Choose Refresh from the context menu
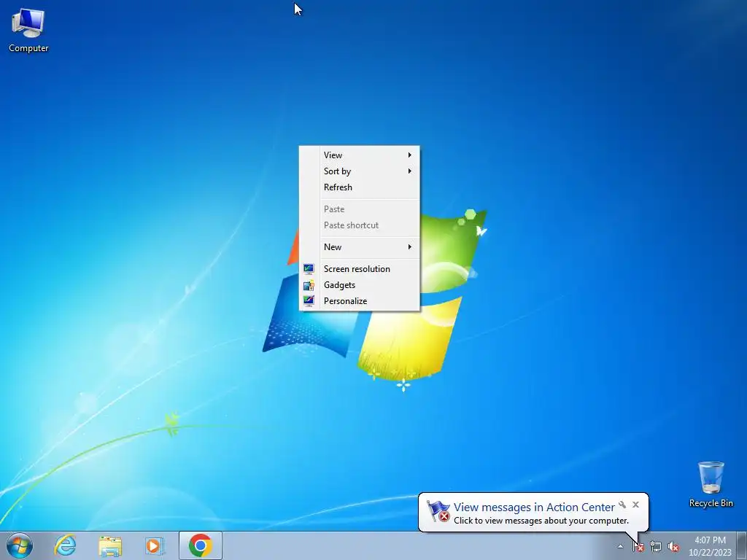Viewport: 747px width, 560px height. pyautogui.click(x=359, y=187)
